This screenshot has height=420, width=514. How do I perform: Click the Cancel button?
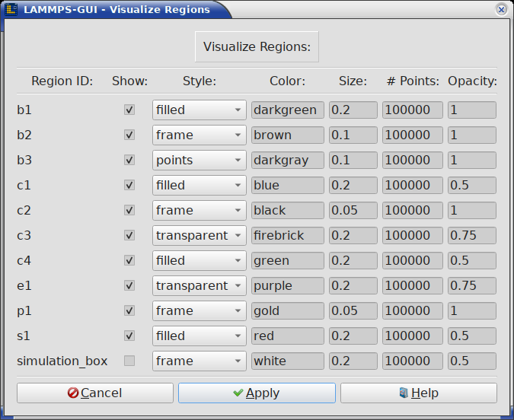pos(95,393)
